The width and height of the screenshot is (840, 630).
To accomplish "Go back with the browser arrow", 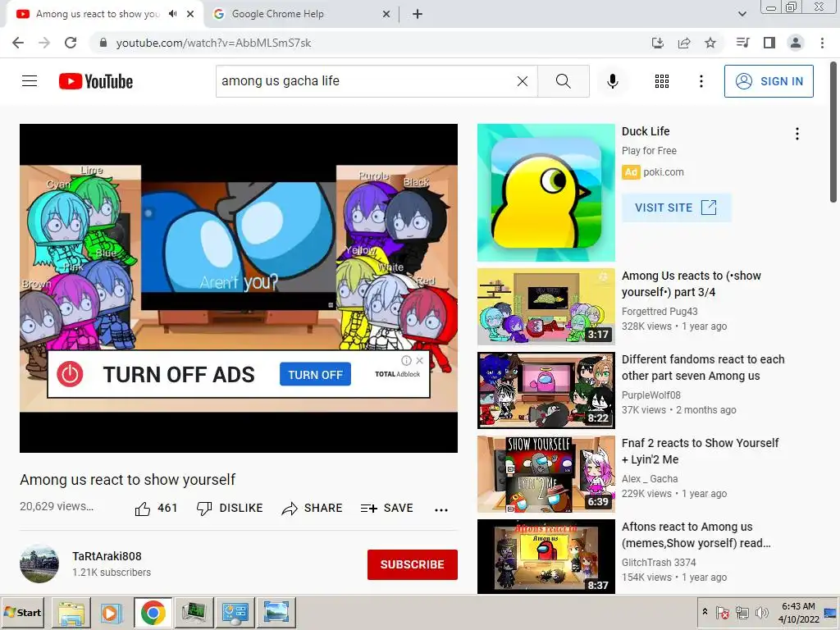I will (x=18, y=43).
